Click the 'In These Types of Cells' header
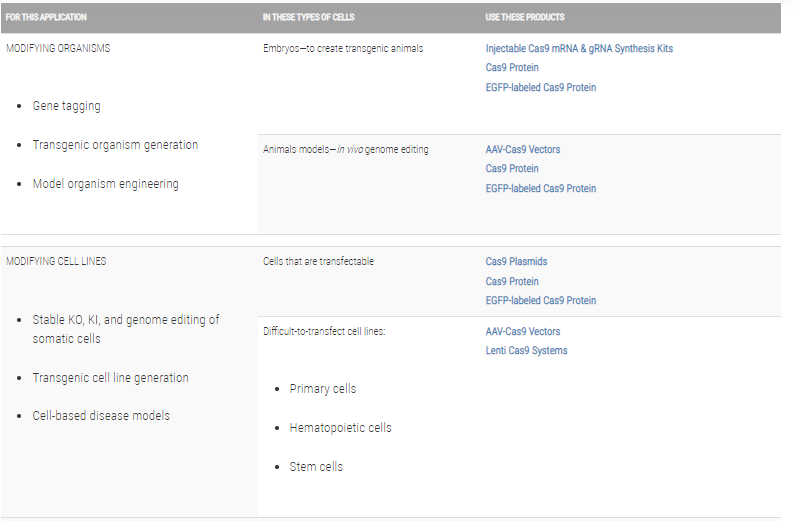 click(x=309, y=18)
